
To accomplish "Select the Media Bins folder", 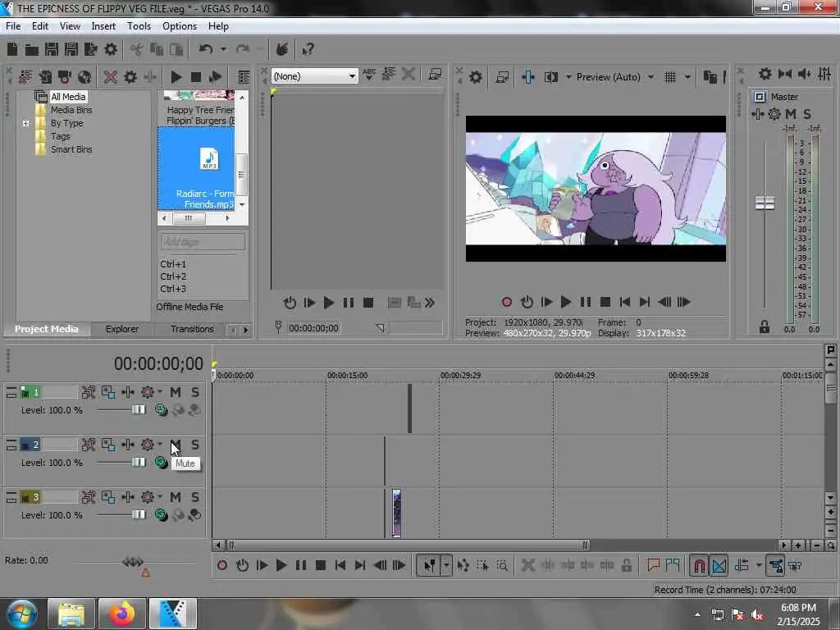I will [x=71, y=110].
